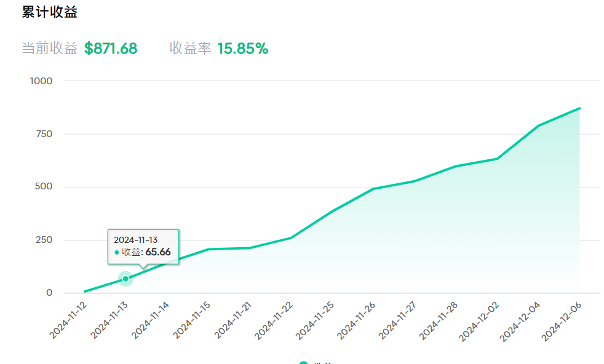The image size is (604, 364).
Task: Select the 2024-11-27 x-axis date label
Action: pyautogui.click(x=398, y=320)
